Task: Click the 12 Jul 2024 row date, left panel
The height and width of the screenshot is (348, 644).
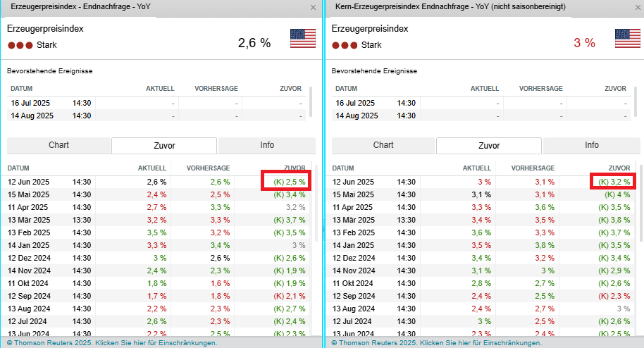Action: click(x=27, y=322)
